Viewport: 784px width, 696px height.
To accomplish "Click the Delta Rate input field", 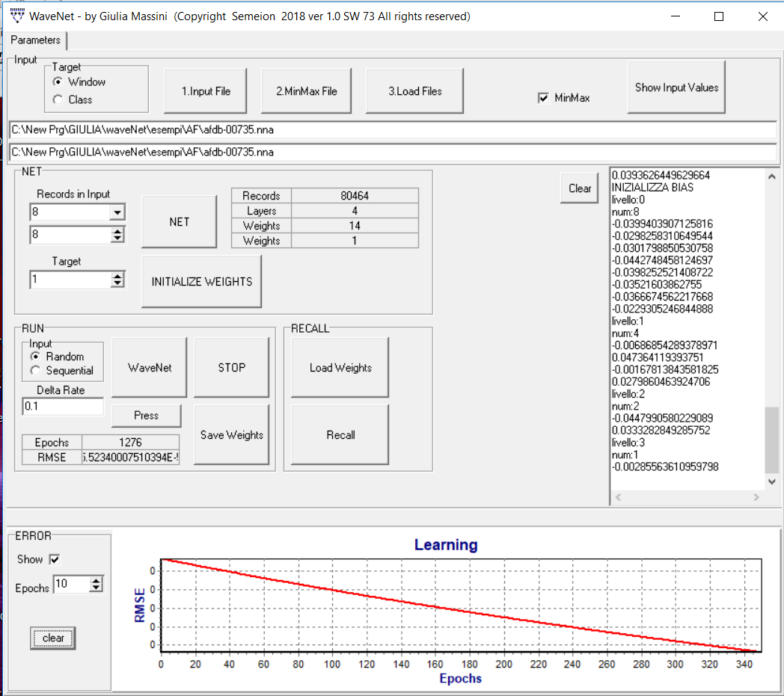I will 63,406.
